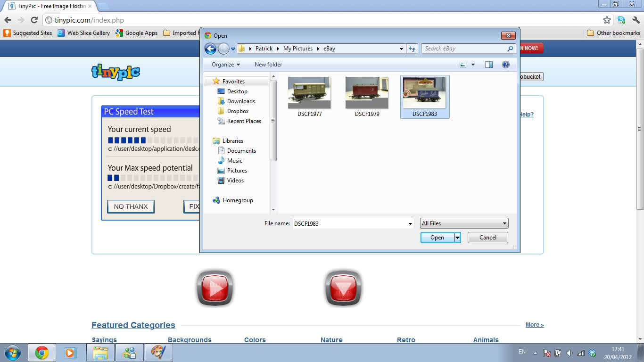This screenshot has height=362, width=644.
Task: Click NO THANX in PC Speed Test popup
Action: point(131,206)
